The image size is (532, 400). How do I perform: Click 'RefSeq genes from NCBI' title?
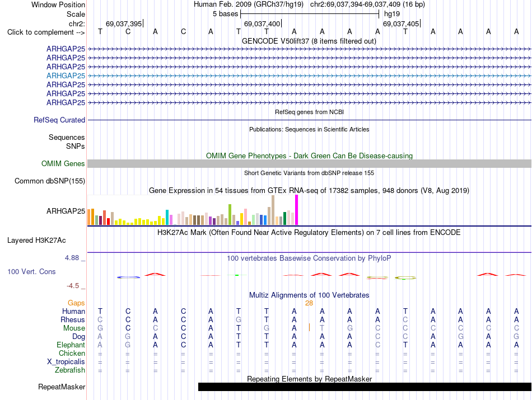[309, 112]
